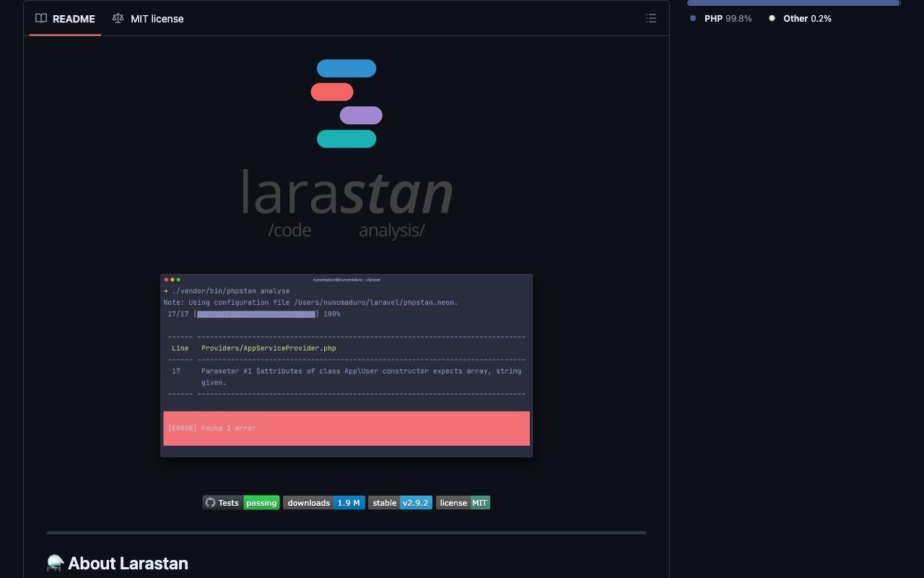The image size is (924, 578).
Task: Click the Larastan logo image
Action: (x=346, y=148)
